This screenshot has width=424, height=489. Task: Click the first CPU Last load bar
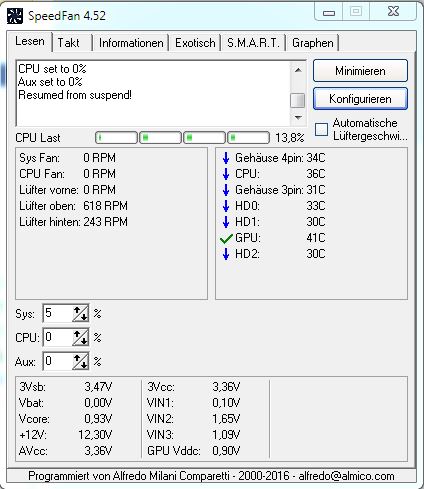click(x=116, y=137)
